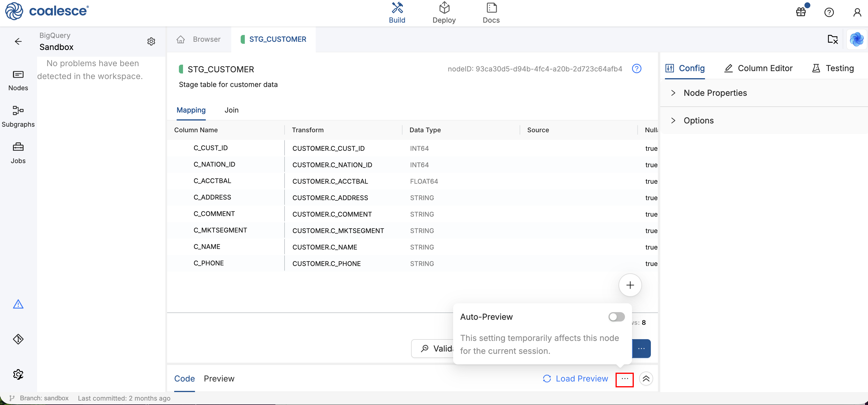868x405 pixels.
Task: Open the help icon beside the nodeID
Action: [637, 68]
